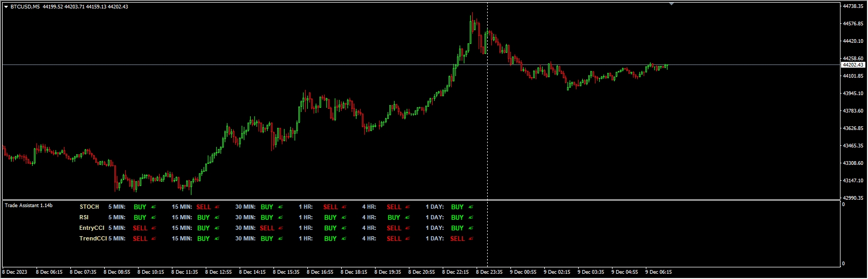Click the arrow icon beside RSI 1 DAY BUY
This screenshot has width=868, height=279.
[471, 218]
